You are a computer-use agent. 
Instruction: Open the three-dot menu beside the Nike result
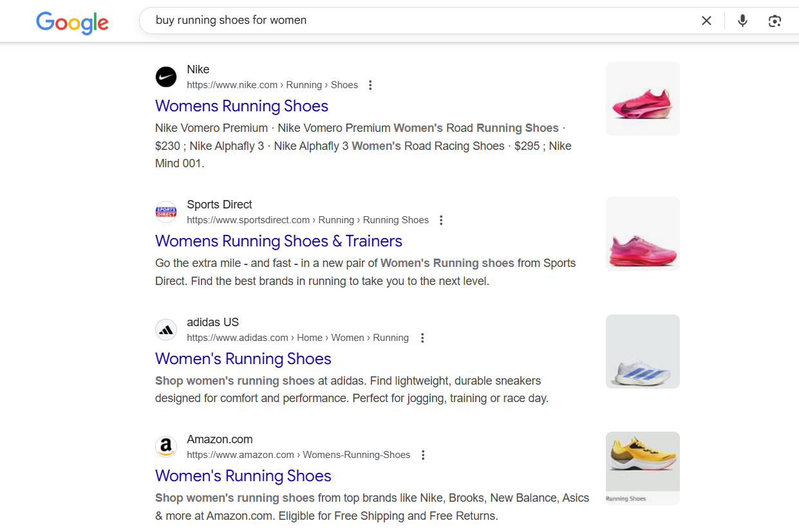point(370,84)
